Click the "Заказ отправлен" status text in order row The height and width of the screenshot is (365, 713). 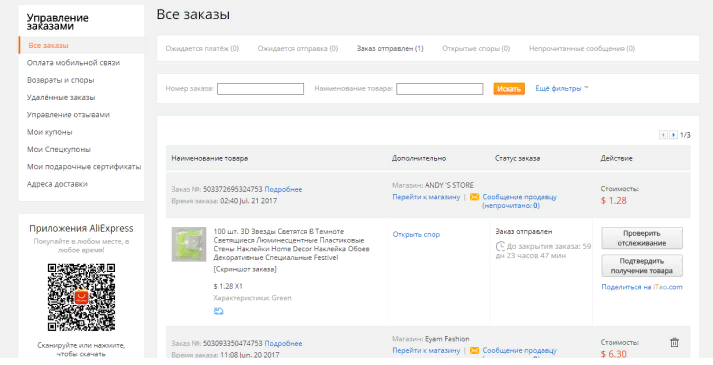click(523, 232)
